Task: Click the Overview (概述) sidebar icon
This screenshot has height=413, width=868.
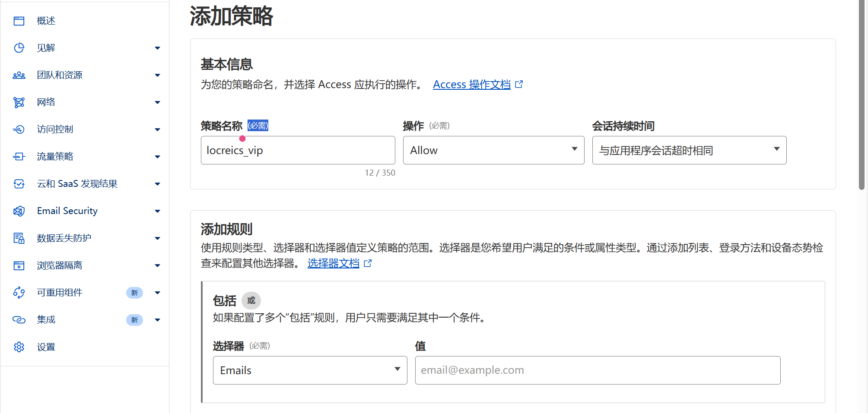Action: pyautogui.click(x=19, y=21)
